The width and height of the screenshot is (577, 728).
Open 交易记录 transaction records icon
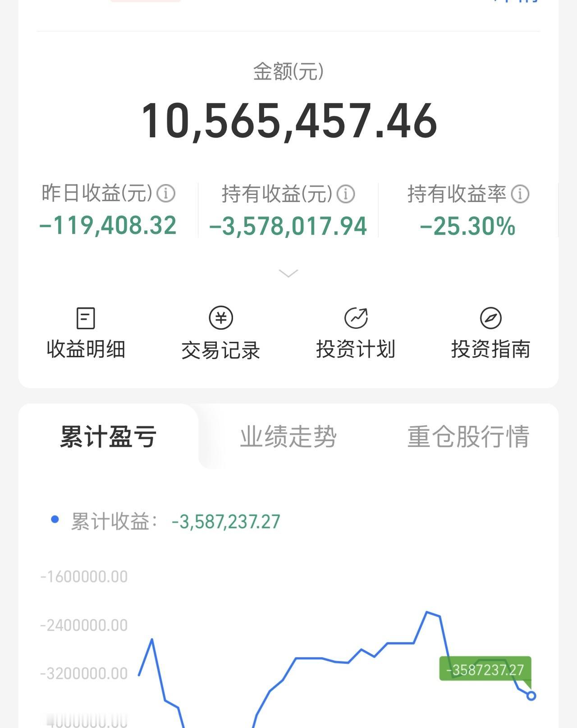coord(221,318)
